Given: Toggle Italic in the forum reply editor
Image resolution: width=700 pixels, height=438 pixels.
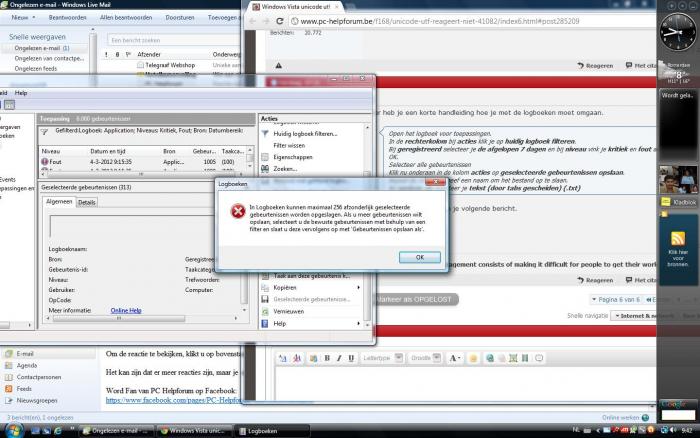Looking at the screenshot, I should 339,358.
